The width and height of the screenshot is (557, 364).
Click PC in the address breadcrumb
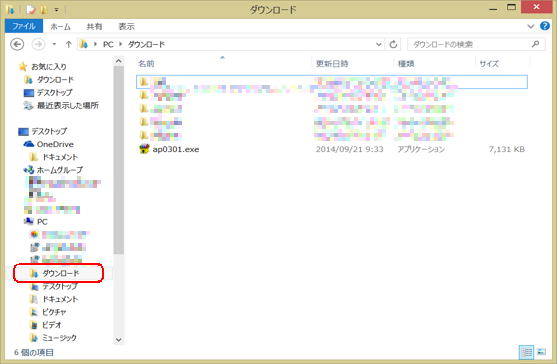[108, 44]
